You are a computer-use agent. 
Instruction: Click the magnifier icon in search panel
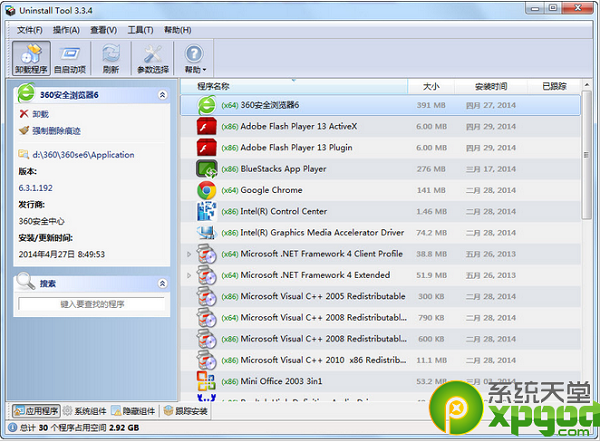(x=26, y=281)
